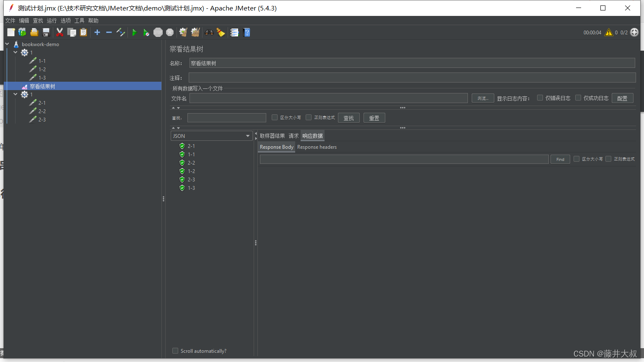Click the Shutdown round X icon
Viewport: 644px width, 362px height.
(x=170, y=32)
